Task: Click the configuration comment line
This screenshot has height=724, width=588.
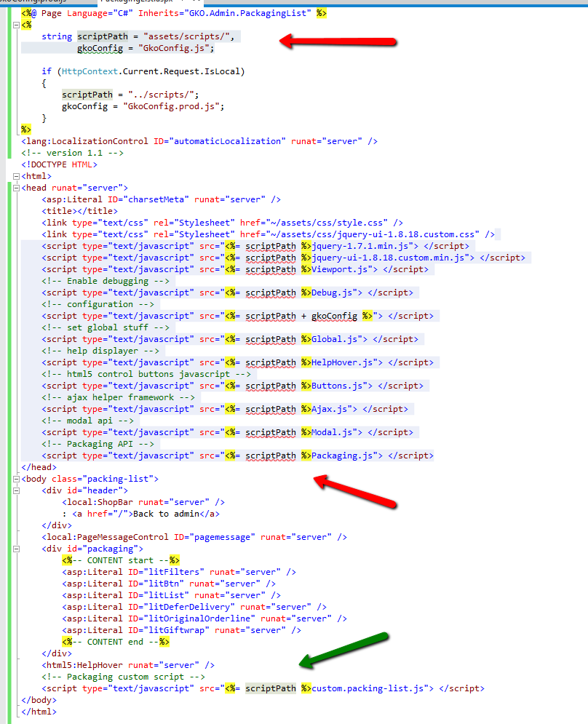Action: click(98, 304)
